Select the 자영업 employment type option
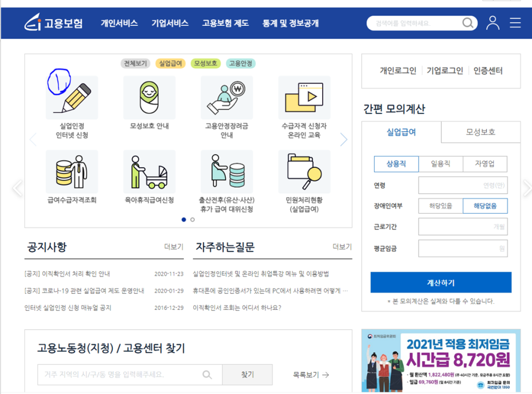The width and height of the screenshot is (532, 394). pyautogui.click(x=485, y=164)
